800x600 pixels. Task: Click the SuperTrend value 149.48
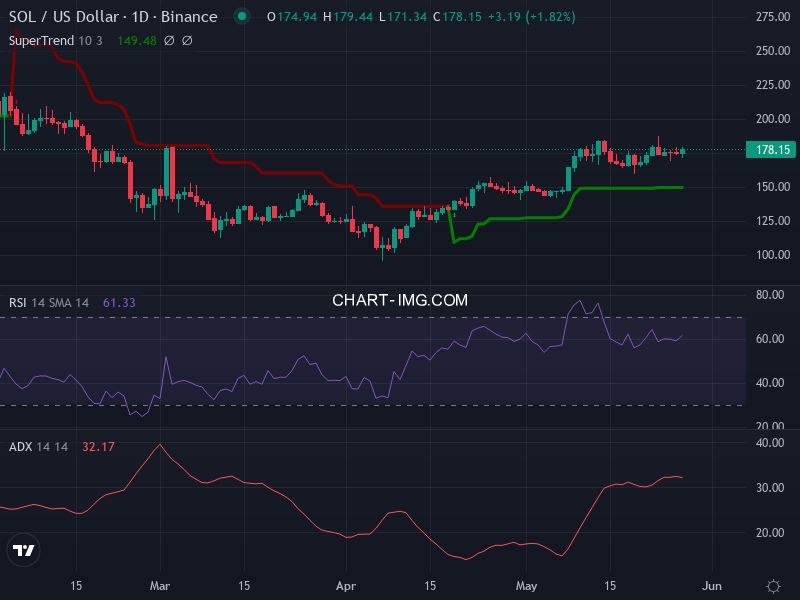pos(137,41)
